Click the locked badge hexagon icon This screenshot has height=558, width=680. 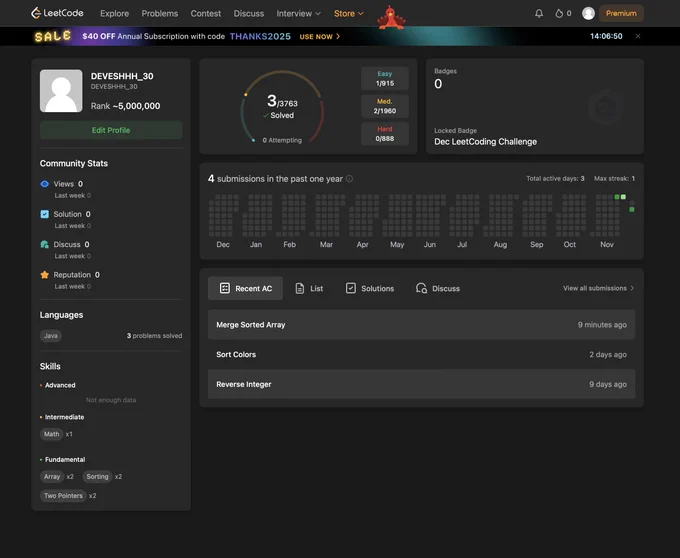coord(605,107)
